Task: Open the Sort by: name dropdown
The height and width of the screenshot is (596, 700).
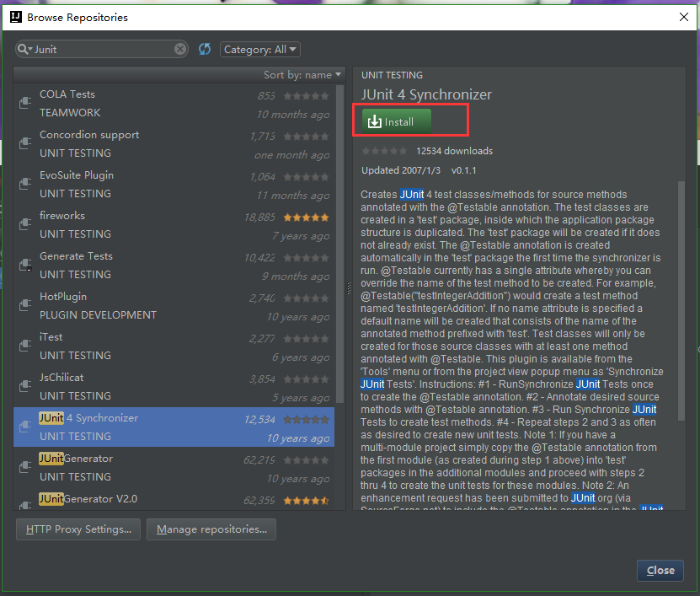Action: coord(302,75)
